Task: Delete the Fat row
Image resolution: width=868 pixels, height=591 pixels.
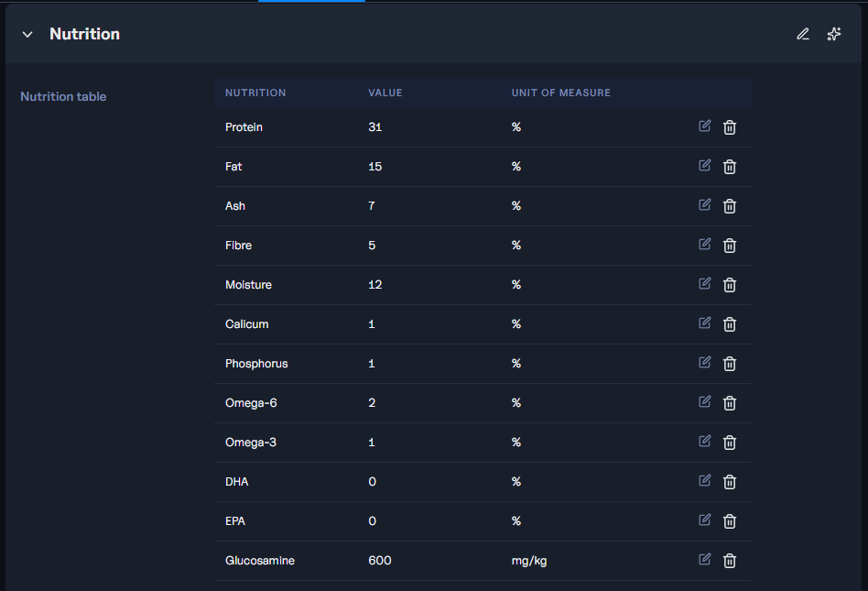Action: pyautogui.click(x=730, y=167)
